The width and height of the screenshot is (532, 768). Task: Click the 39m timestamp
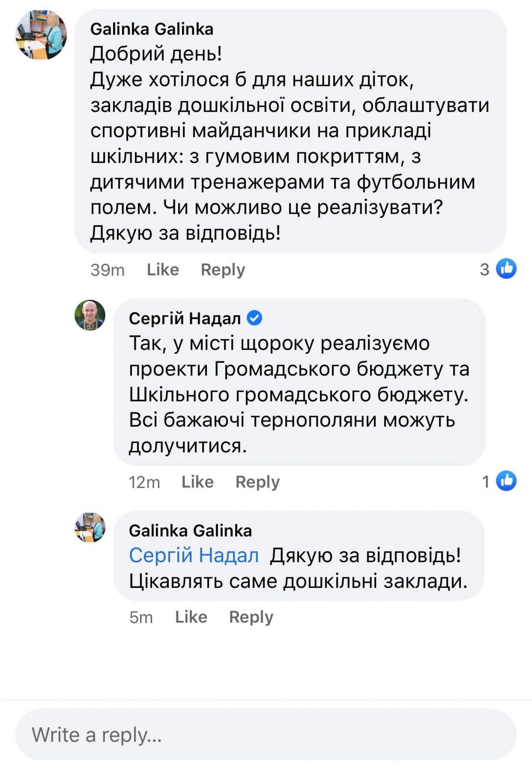[107, 270]
